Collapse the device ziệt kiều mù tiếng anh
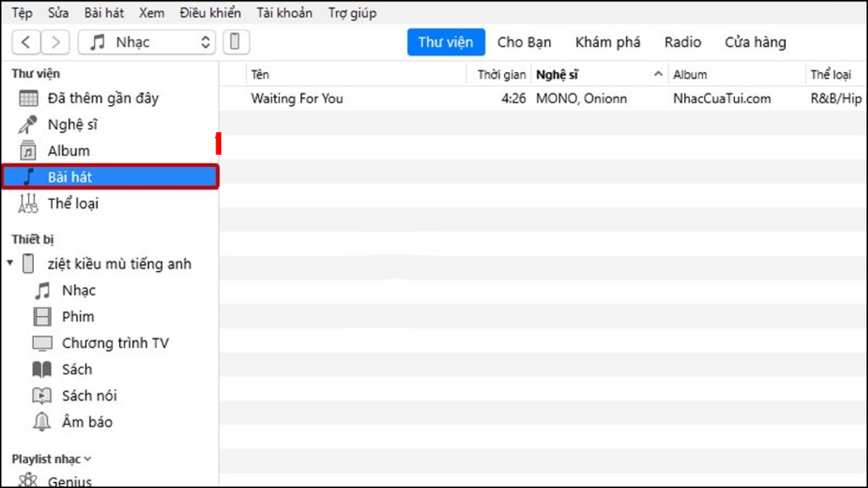868x488 pixels. (9, 264)
